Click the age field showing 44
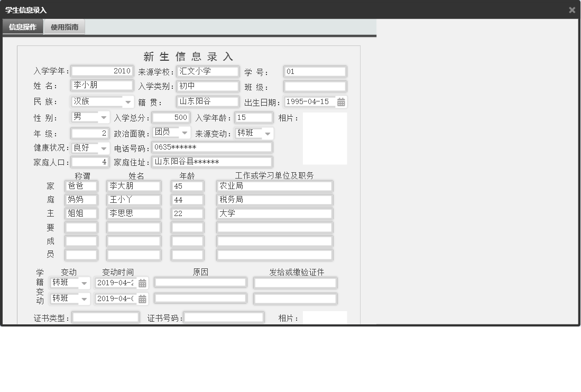This screenshot has height=392, width=581. pyautogui.click(x=188, y=200)
